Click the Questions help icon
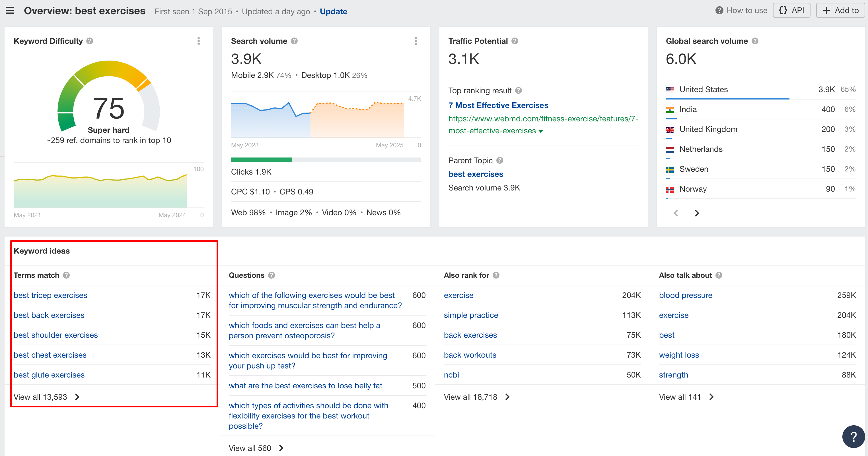868x456 pixels. tap(271, 275)
